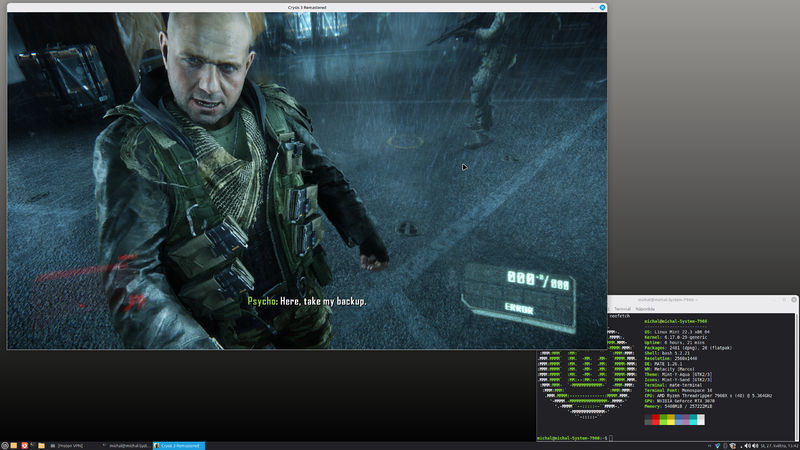Close the terminal window
The image size is (800, 450).
[794, 299]
